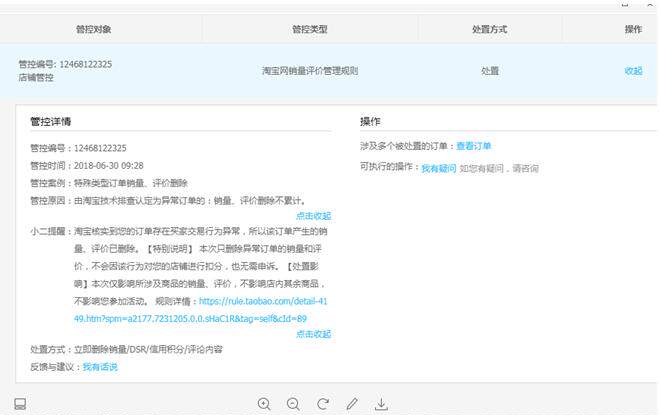660x415 pixels.
Task: Collapse 小二提醒 with second 点击收起
Action: tap(314, 334)
